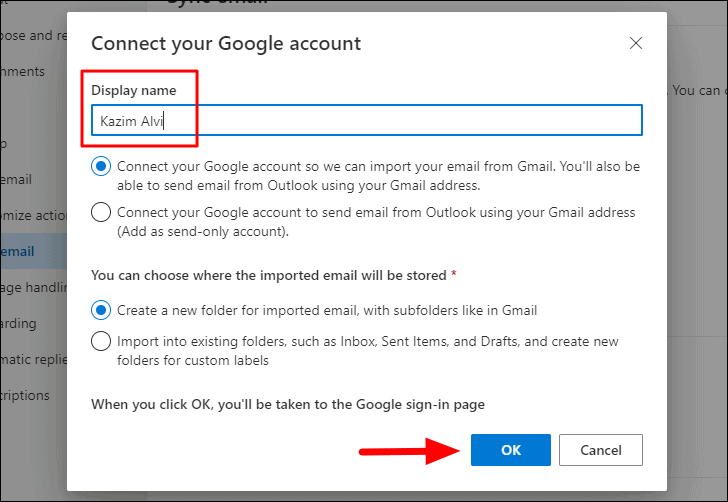Select Add as send-only account option
The width and height of the screenshot is (728, 502).
pyautogui.click(x=101, y=212)
